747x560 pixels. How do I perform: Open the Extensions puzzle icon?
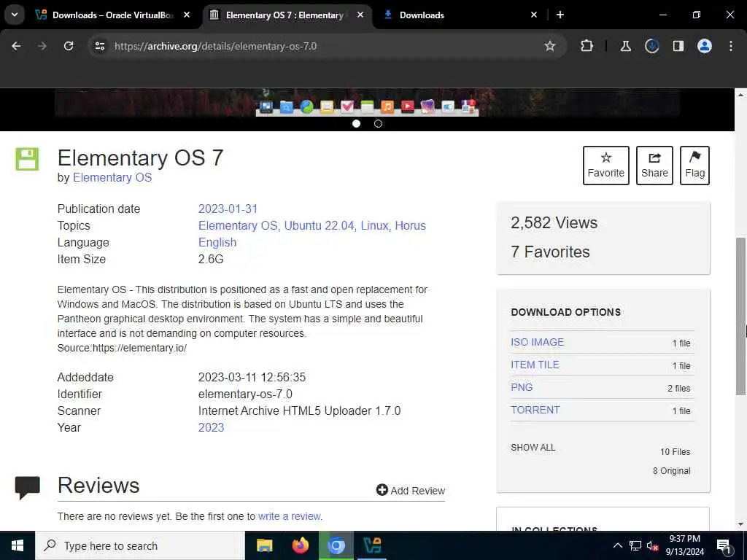pyautogui.click(x=587, y=46)
